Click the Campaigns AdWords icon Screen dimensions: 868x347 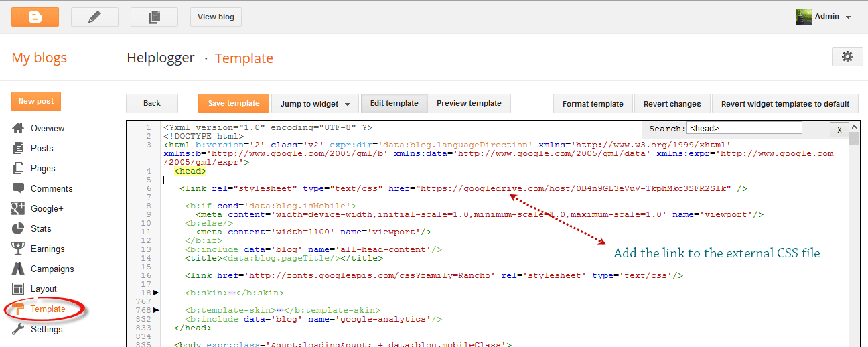(x=19, y=269)
